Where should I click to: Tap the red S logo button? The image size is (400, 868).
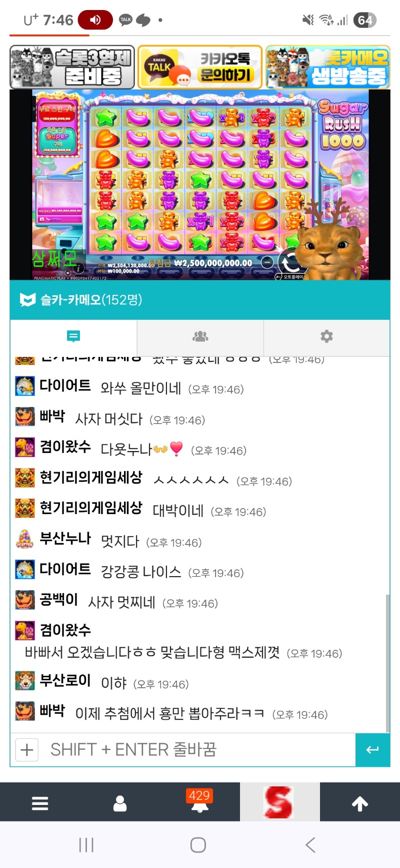click(279, 802)
